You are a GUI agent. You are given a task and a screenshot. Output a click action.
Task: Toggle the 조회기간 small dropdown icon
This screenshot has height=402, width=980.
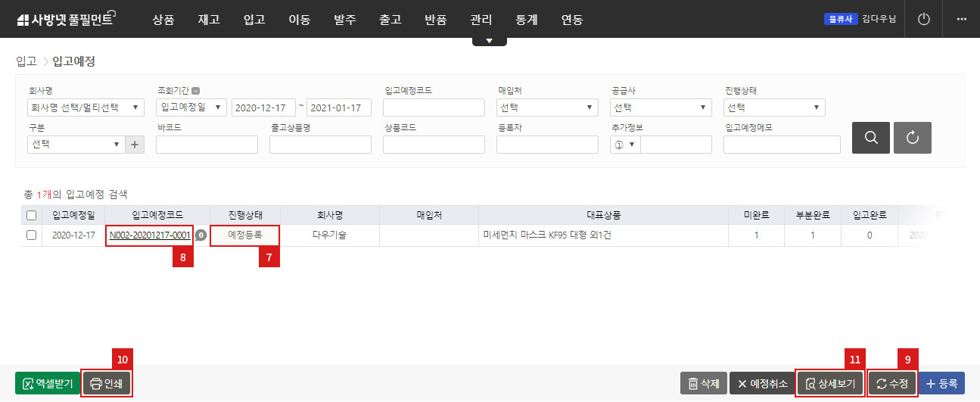[196, 90]
